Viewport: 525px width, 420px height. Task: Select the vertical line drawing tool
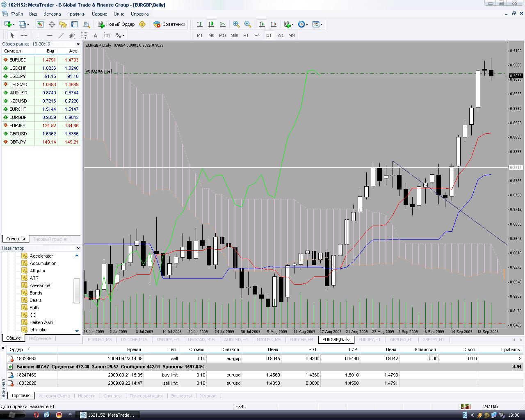coord(38,35)
